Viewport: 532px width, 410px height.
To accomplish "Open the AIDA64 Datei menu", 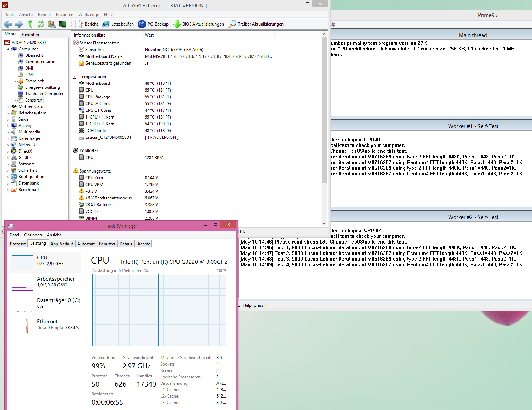I will click(9, 15).
